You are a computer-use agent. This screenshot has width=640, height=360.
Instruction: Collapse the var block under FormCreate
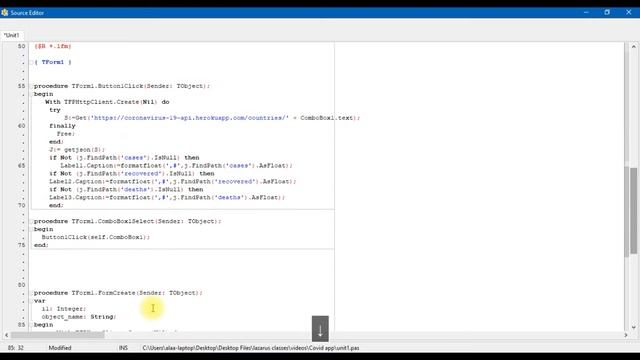[x=31, y=301]
